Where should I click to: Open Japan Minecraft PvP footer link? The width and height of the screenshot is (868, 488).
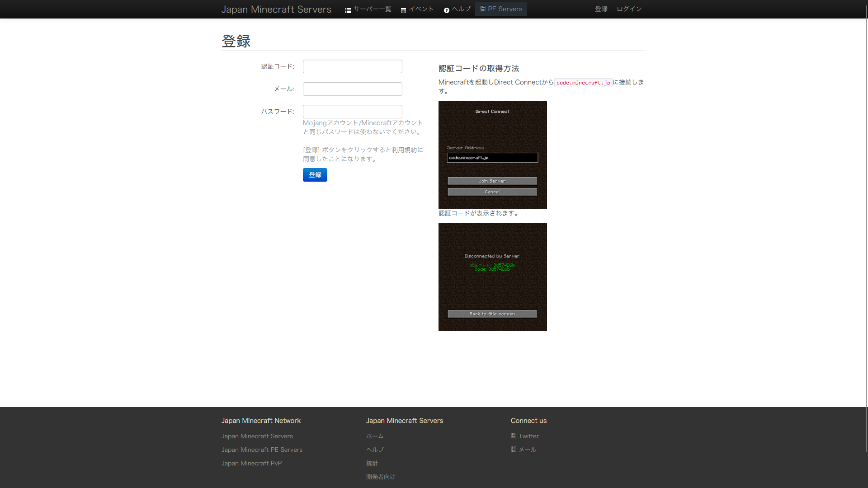tap(251, 463)
